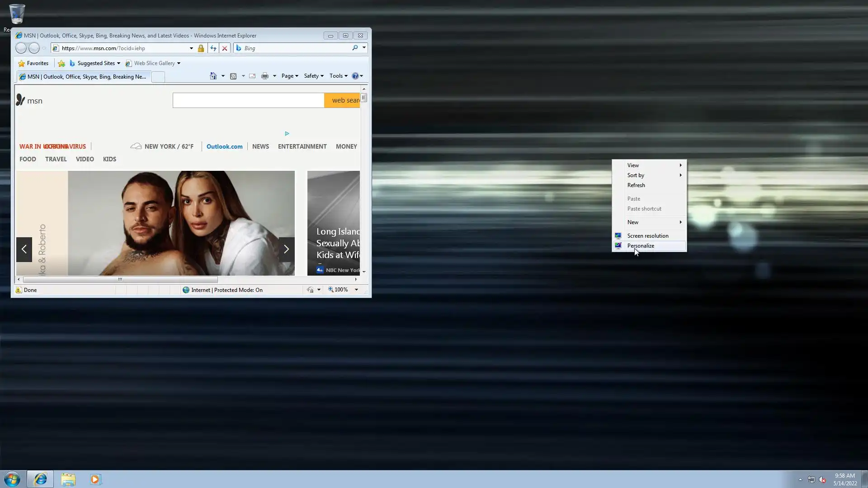Choose Screen resolution from context menu
This screenshot has width=868, height=488.
click(x=647, y=236)
